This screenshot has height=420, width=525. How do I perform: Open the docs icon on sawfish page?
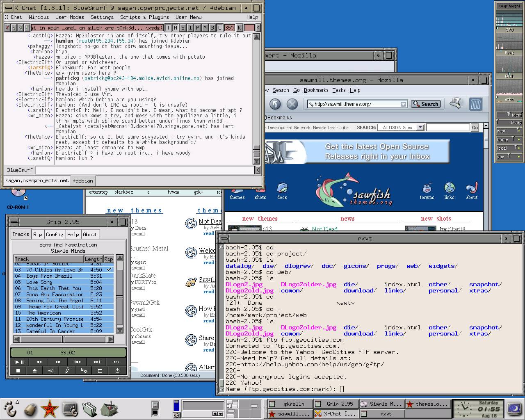pos(282,192)
